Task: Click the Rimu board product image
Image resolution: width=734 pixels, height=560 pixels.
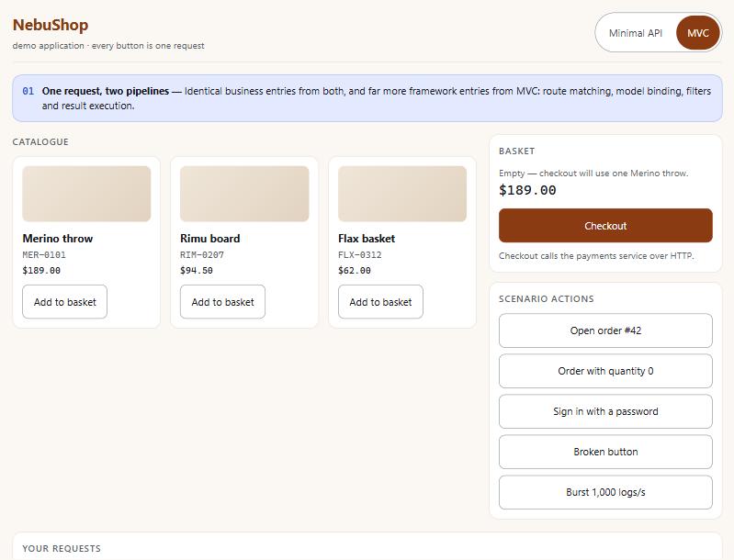Action: point(244,194)
